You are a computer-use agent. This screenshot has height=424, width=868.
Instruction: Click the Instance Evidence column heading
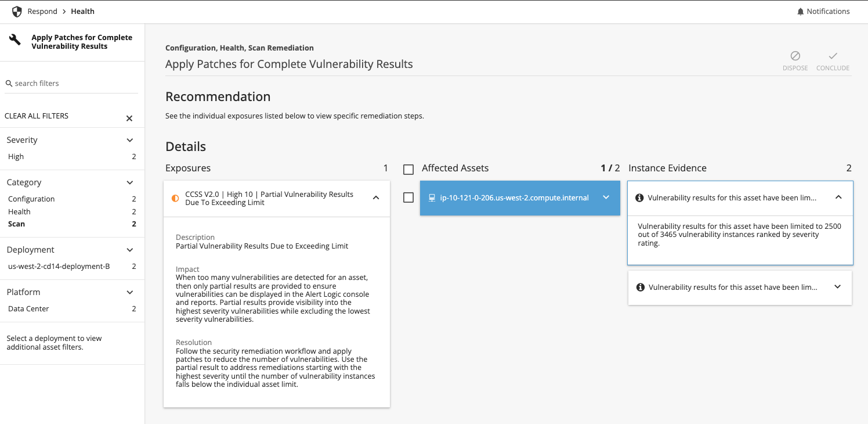(x=667, y=168)
